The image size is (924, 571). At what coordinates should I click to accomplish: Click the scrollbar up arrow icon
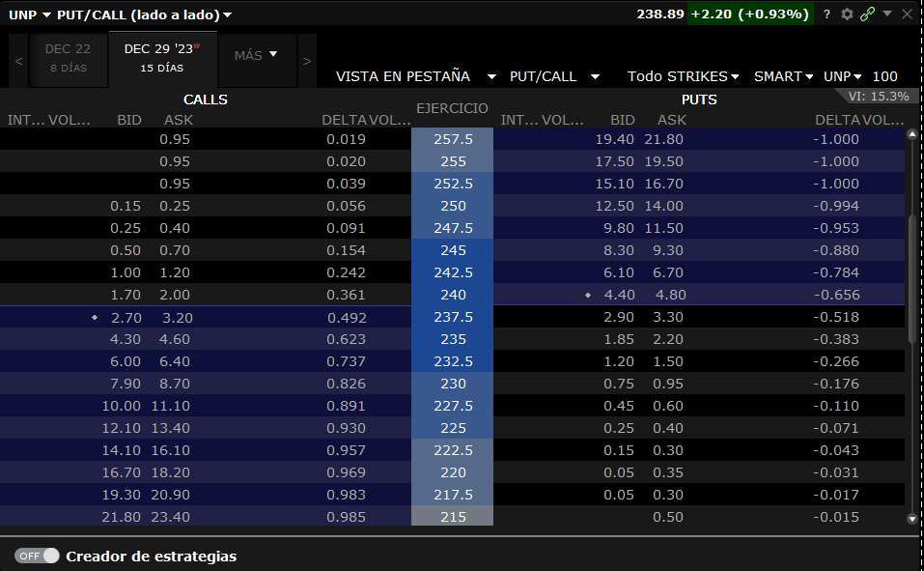coord(910,135)
